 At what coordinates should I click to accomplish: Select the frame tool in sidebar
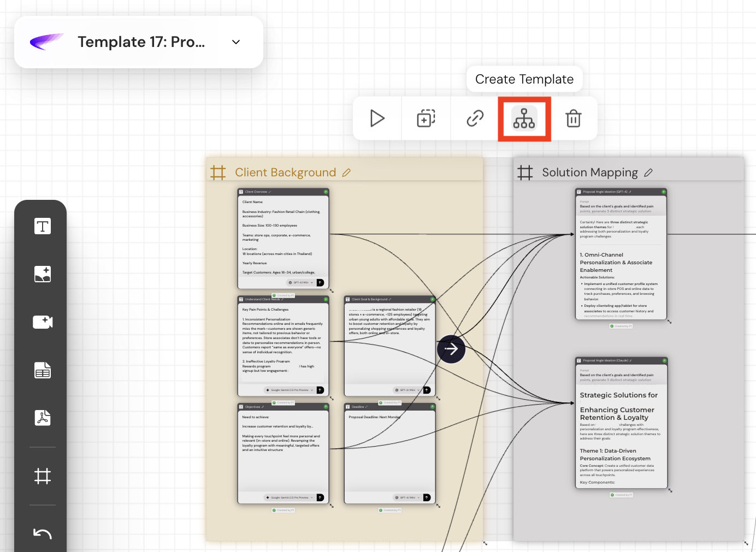(x=43, y=476)
